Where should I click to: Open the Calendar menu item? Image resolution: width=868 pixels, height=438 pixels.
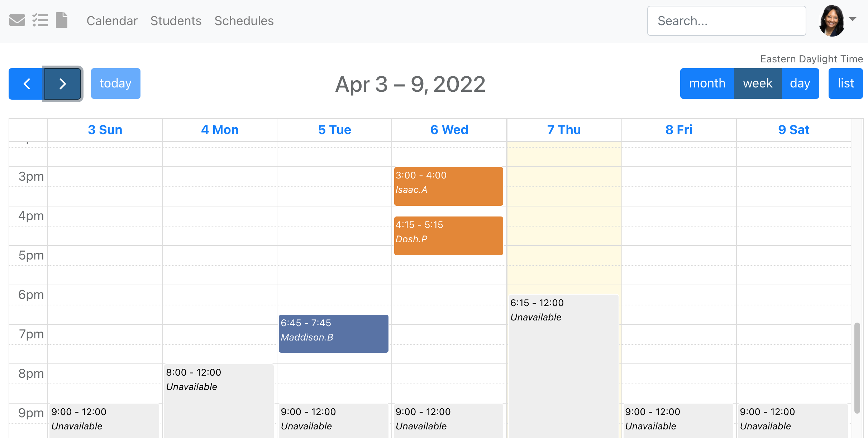(x=112, y=21)
